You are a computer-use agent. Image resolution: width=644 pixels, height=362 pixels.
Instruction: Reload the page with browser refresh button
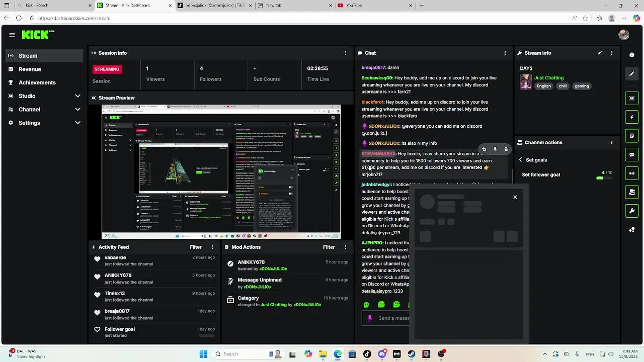coord(19,18)
